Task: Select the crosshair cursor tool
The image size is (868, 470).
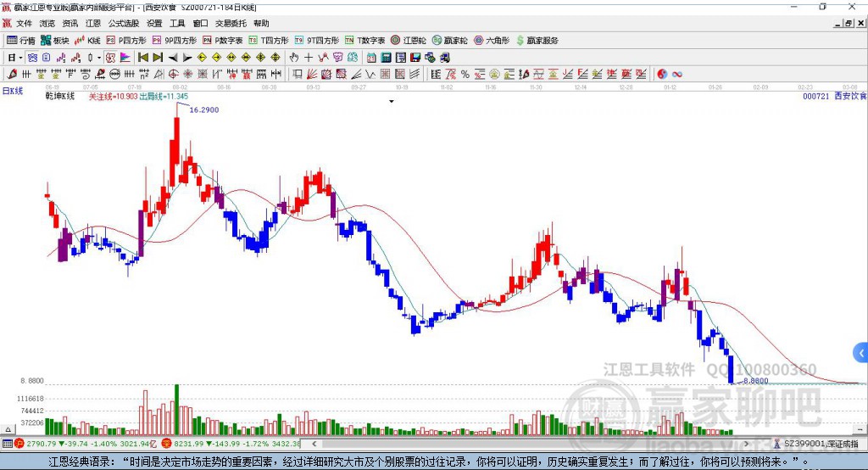Action: coord(309,58)
